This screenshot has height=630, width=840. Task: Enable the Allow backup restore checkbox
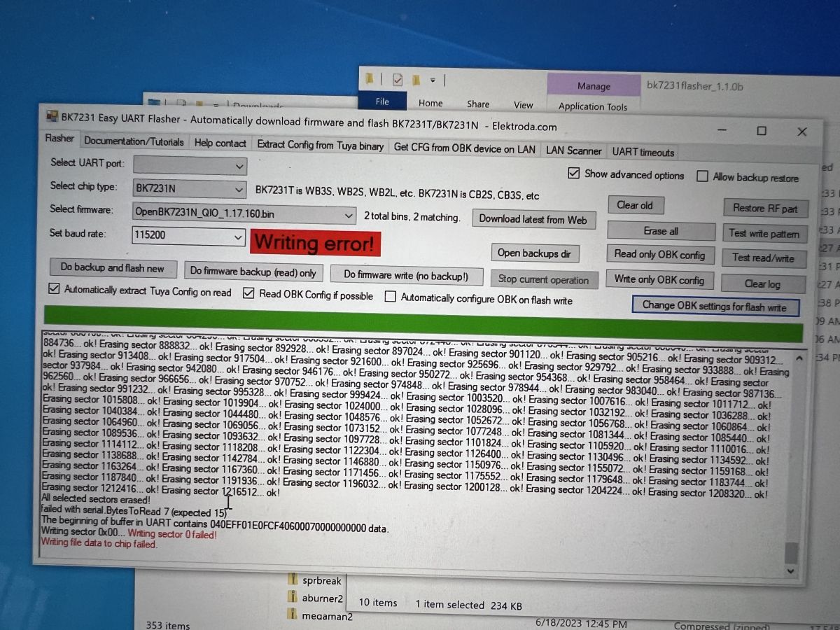point(702,176)
